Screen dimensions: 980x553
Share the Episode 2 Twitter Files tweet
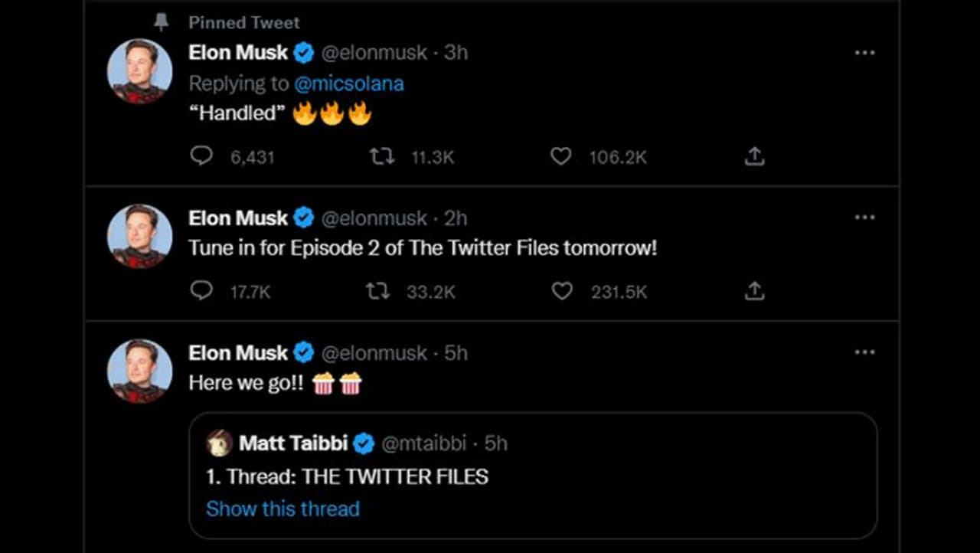[x=754, y=291]
